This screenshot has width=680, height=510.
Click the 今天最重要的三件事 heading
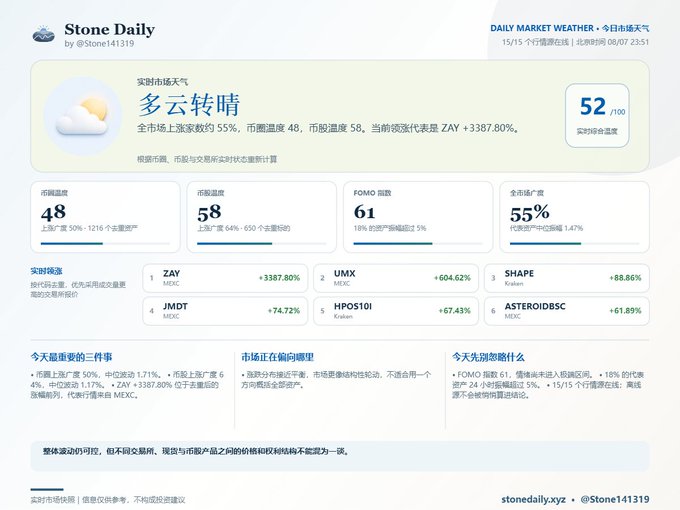[72, 357]
